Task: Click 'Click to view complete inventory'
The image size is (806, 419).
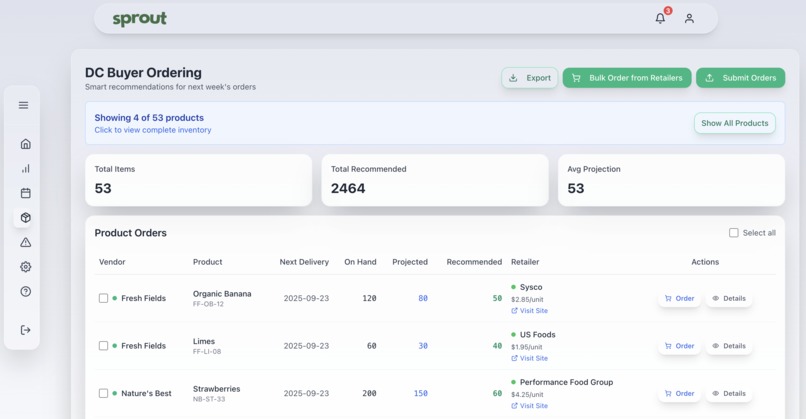Action: 153,130
